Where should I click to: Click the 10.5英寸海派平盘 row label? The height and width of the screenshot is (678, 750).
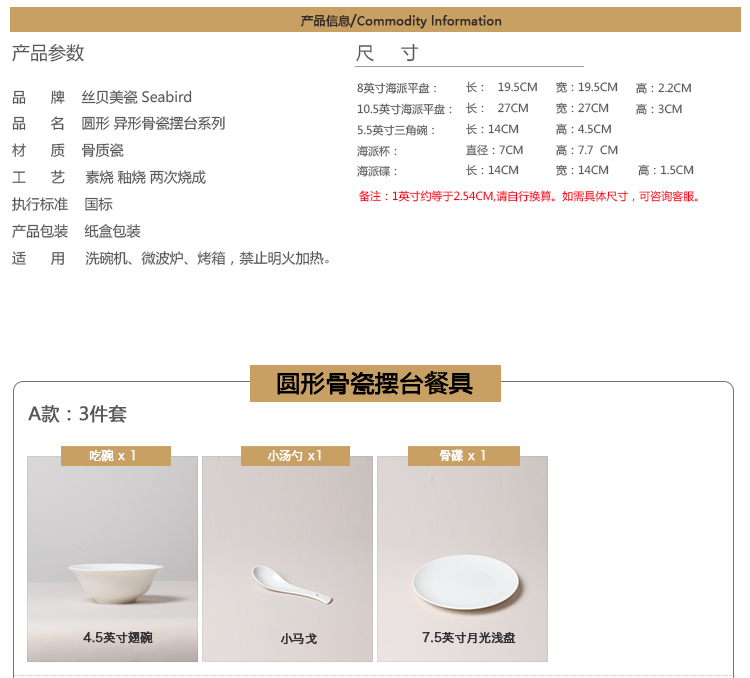[x=405, y=110]
